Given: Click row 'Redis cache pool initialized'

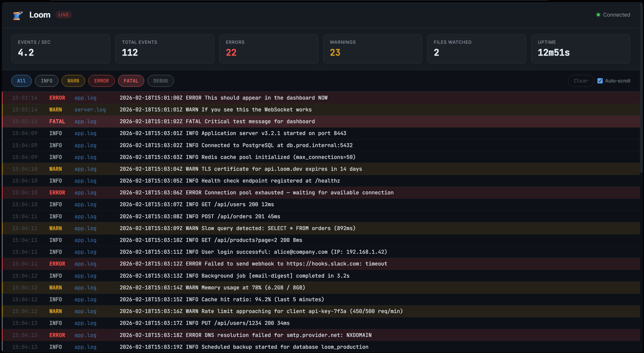Looking at the screenshot, I should coord(321,157).
